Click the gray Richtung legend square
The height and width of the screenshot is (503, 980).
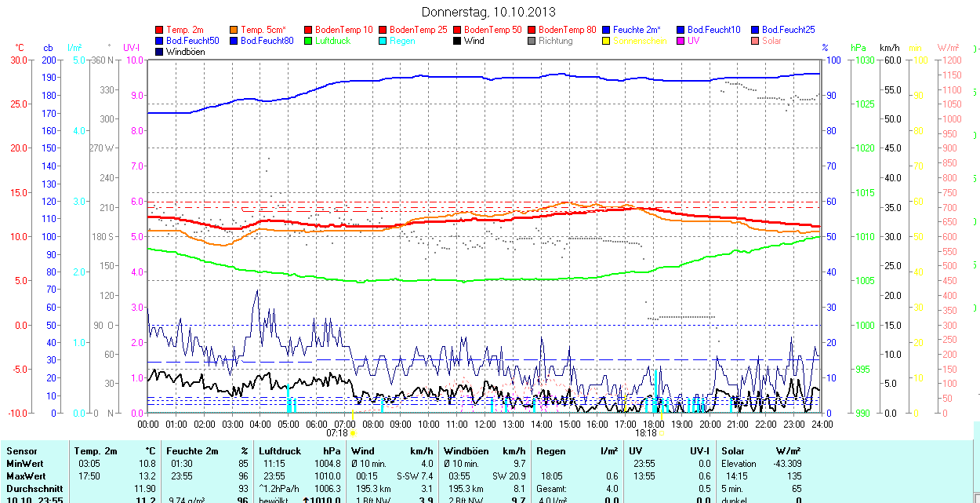[x=532, y=41]
